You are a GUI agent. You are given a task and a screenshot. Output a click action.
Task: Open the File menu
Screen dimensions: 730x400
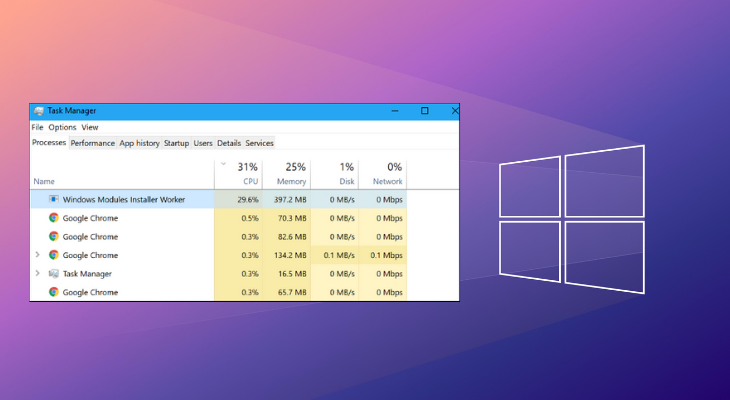[x=37, y=127]
